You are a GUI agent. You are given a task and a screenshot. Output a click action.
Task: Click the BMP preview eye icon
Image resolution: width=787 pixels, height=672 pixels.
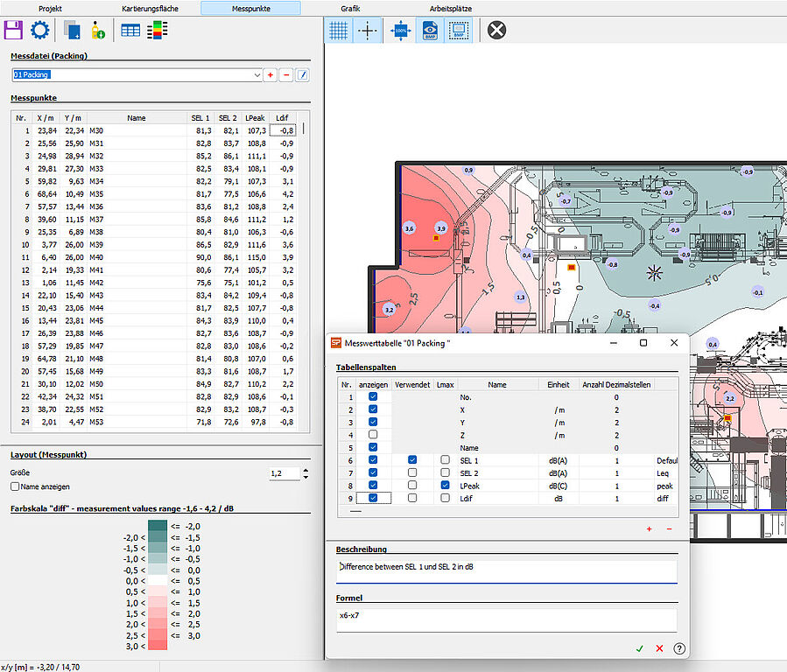coord(430,30)
